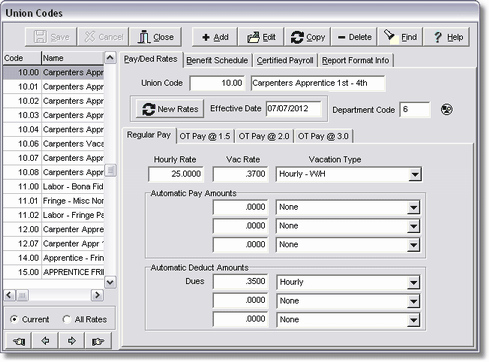Open the Benefit Schedule tab
Image resolution: width=489 pixels, height=362 pixels.
coord(217,60)
